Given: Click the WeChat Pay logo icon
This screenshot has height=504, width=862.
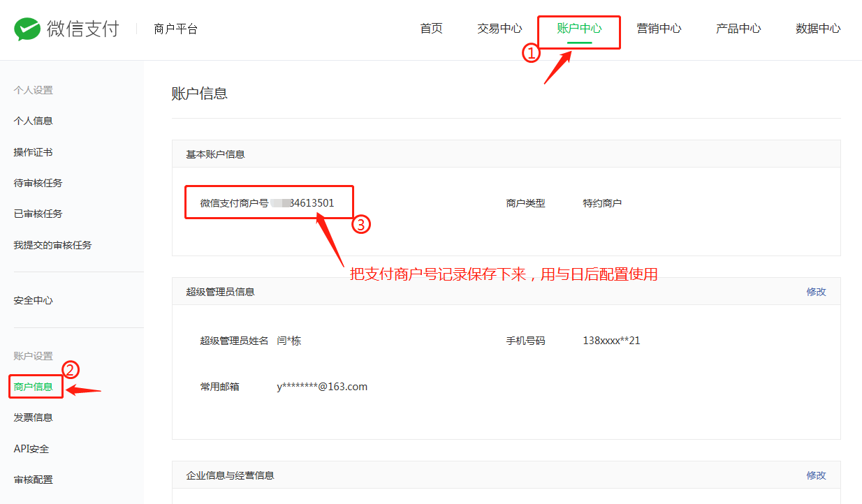Looking at the screenshot, I should pos(27,29).
